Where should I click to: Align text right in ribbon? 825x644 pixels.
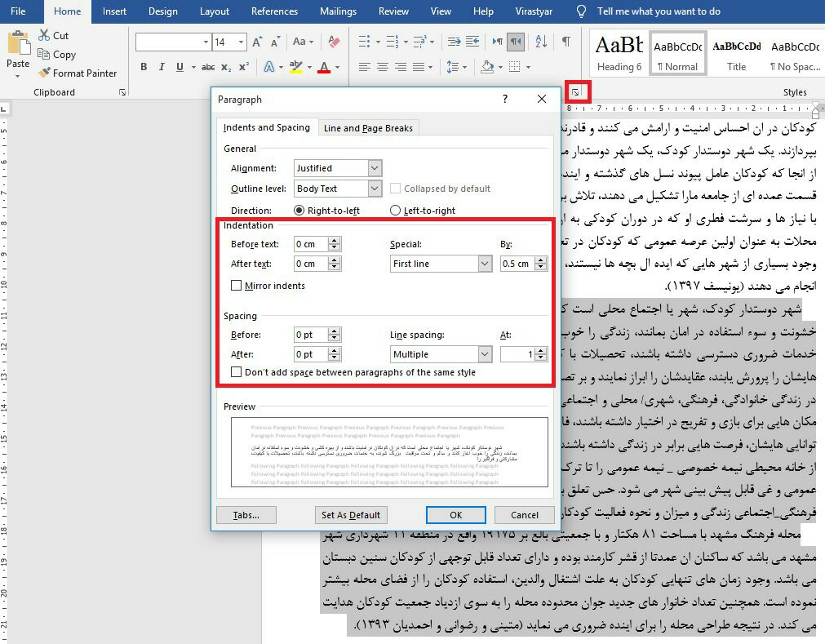coord(401,67)
